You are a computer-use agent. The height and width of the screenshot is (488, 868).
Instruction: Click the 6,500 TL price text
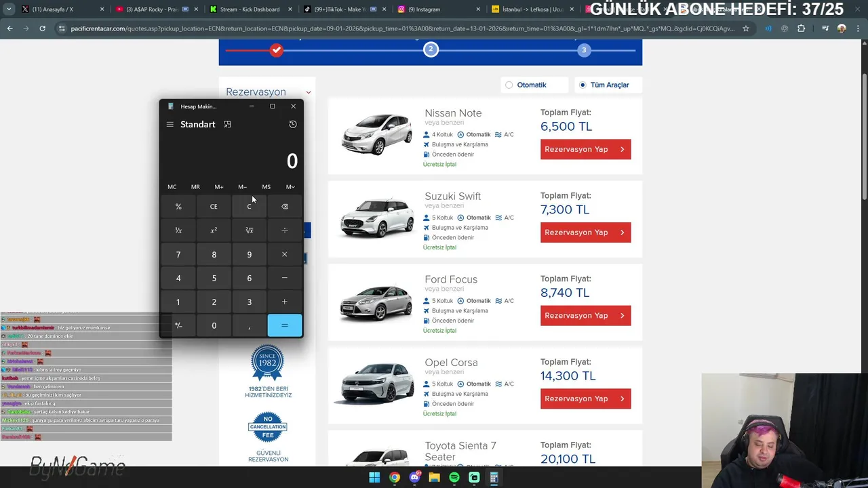(566, 126)
